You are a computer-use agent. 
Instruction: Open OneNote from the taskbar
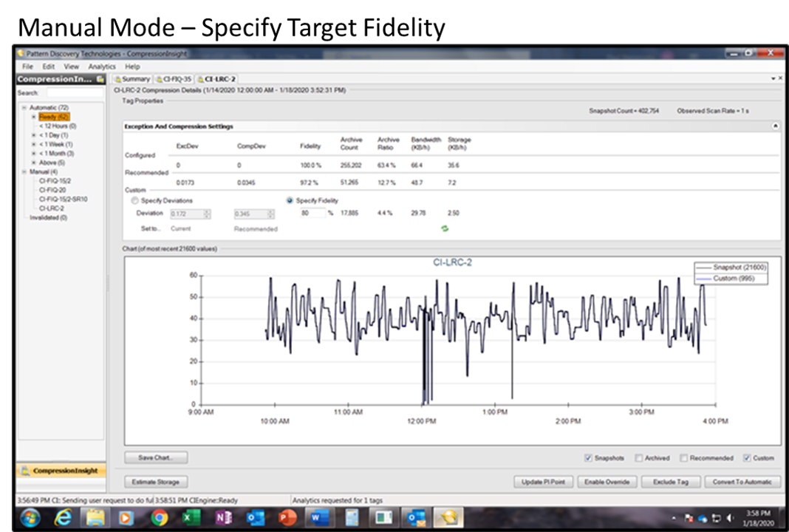[223, 517]
